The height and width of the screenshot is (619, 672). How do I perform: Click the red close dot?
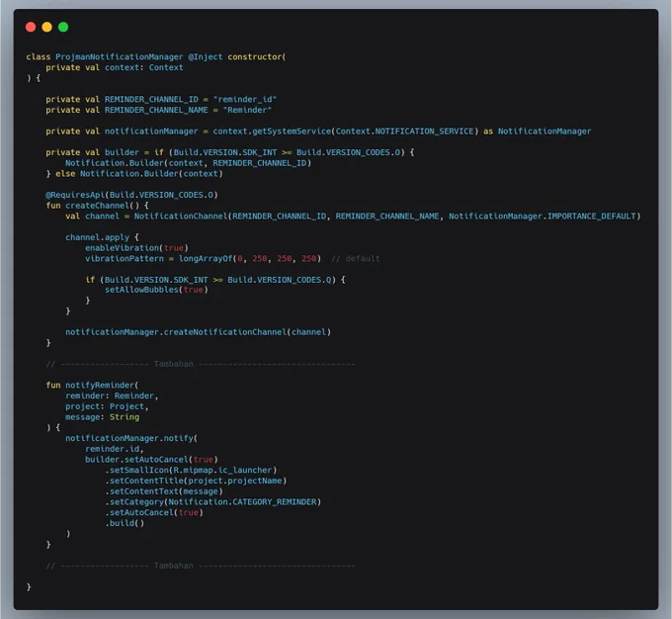tap(31, 27)
